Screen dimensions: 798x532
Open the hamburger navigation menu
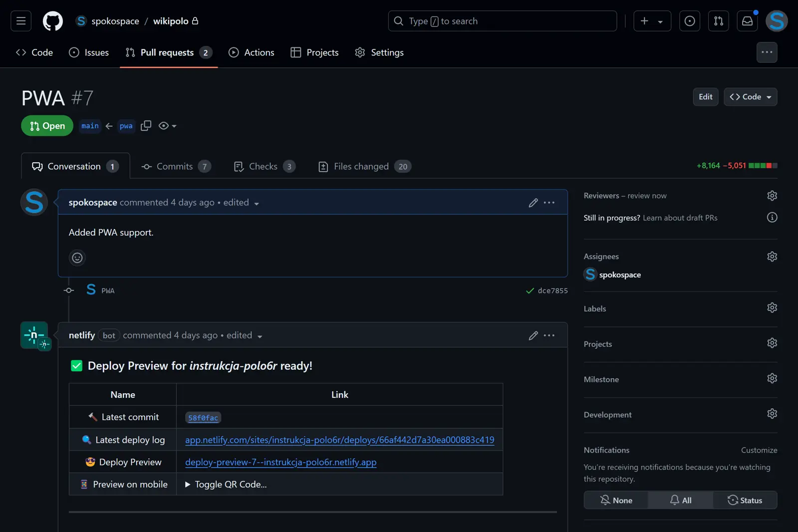[x=21, y=21]
